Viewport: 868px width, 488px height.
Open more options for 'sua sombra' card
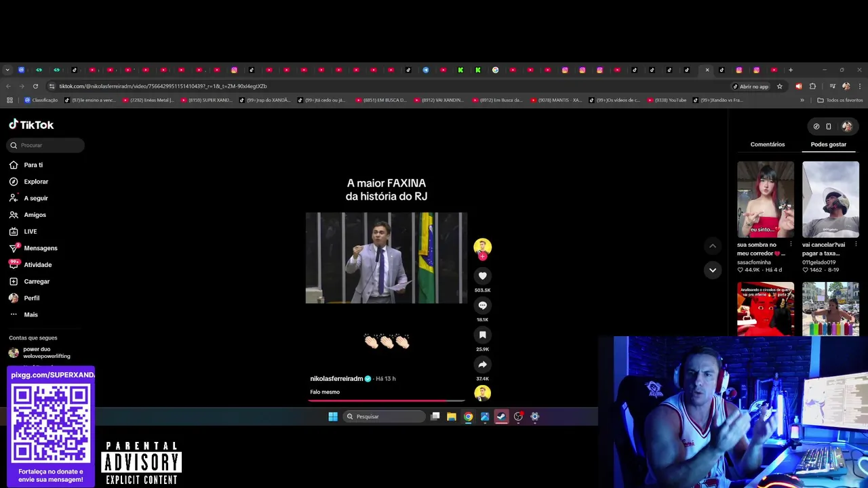[791, 245]
